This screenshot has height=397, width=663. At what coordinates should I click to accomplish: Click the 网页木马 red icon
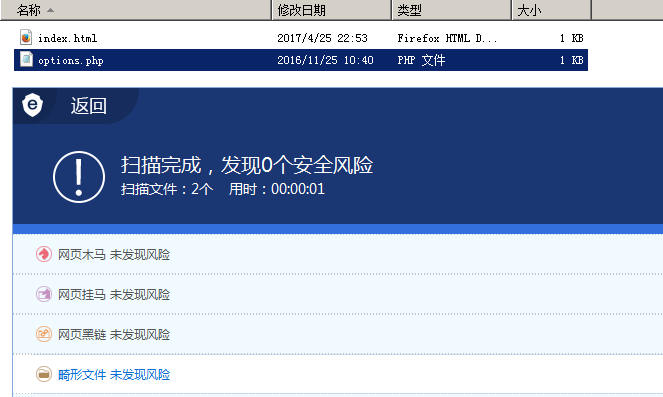point(44,254)
